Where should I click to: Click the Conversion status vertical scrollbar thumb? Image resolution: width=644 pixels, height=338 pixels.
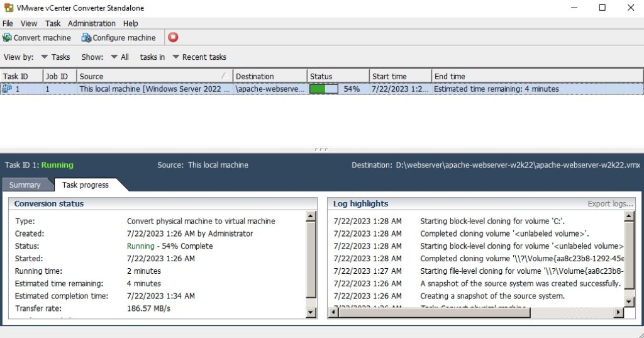click(311, 260)
